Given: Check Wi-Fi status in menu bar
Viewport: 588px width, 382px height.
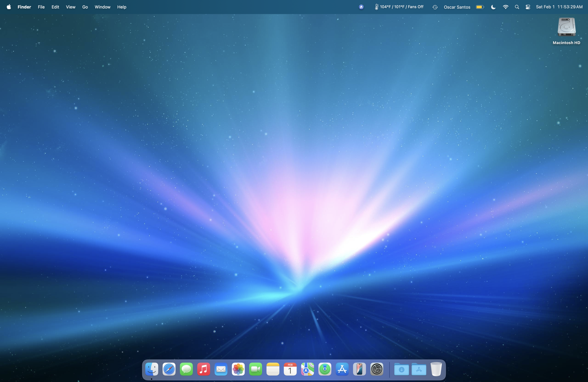Looking at the screenshot, I should coord(505,7).
